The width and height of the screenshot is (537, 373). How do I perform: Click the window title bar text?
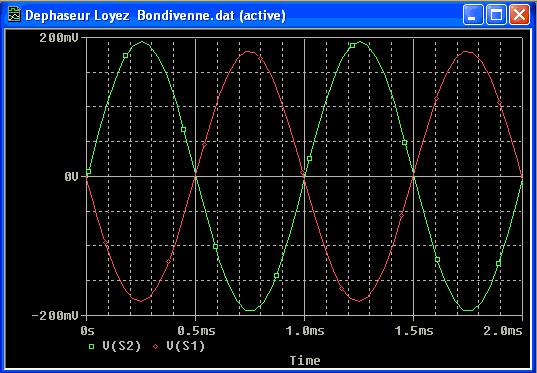coord(155,16)
